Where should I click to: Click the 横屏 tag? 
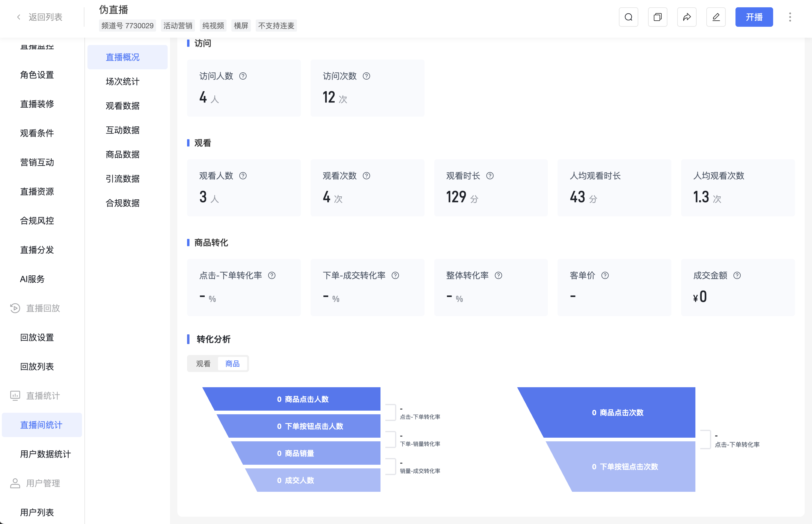click(x=241, y=26)
